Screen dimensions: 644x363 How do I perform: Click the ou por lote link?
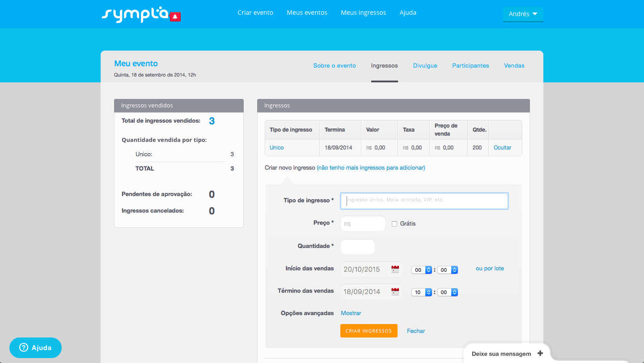tap(490, 269)
